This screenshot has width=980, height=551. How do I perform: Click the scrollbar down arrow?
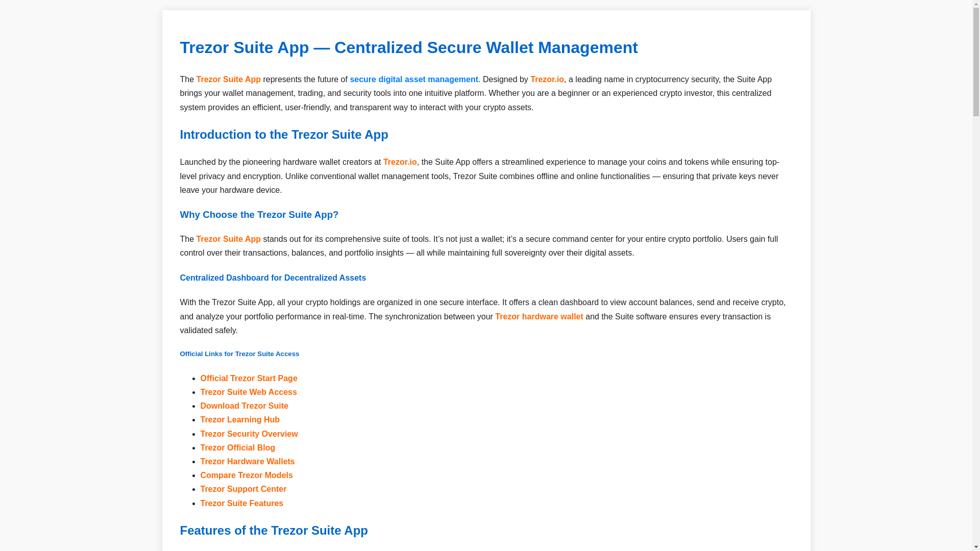976,547
